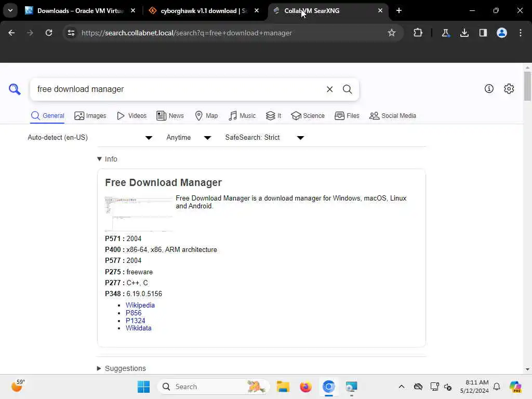The image size is (532, 399).
Task: Open the P856 link
Action: click(134, 313)
